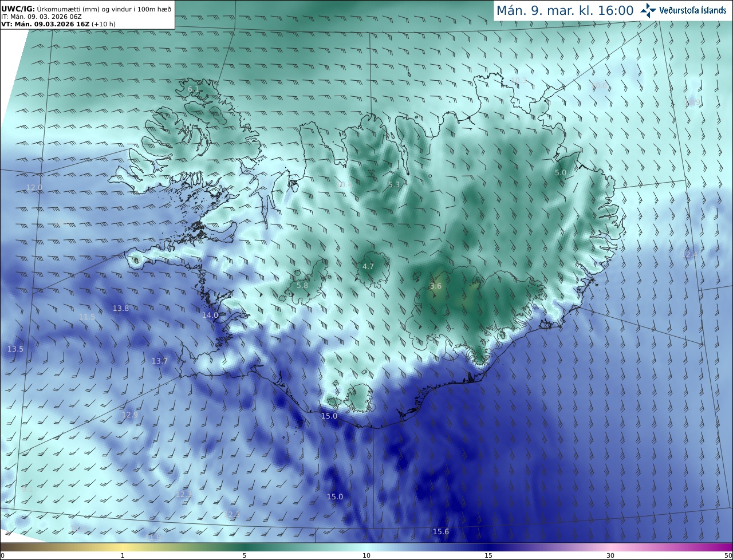The height and width of the screenshot is (560, 733).
Task: Click the 12.9 value label
Action: (x=130, y=415)
